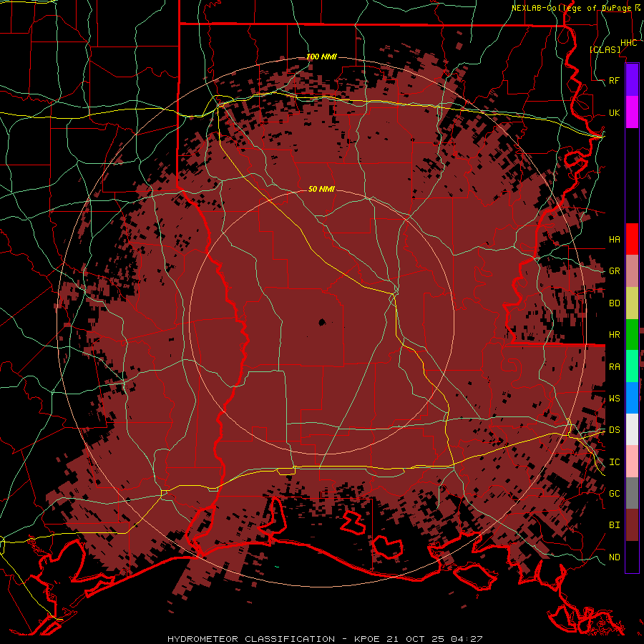
Task: Click the 'GC' legend label
Action: tap(614, 494)
